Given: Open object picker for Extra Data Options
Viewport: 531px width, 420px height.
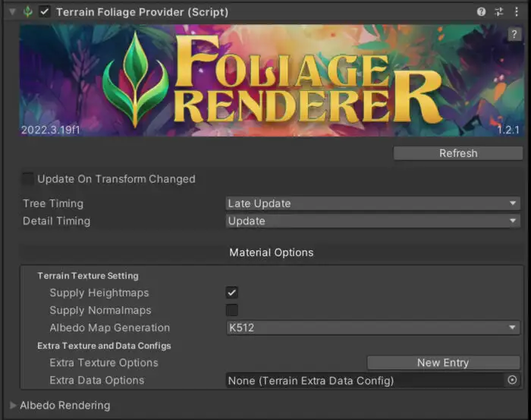Looking at the screenshot, I should point(512,381).
